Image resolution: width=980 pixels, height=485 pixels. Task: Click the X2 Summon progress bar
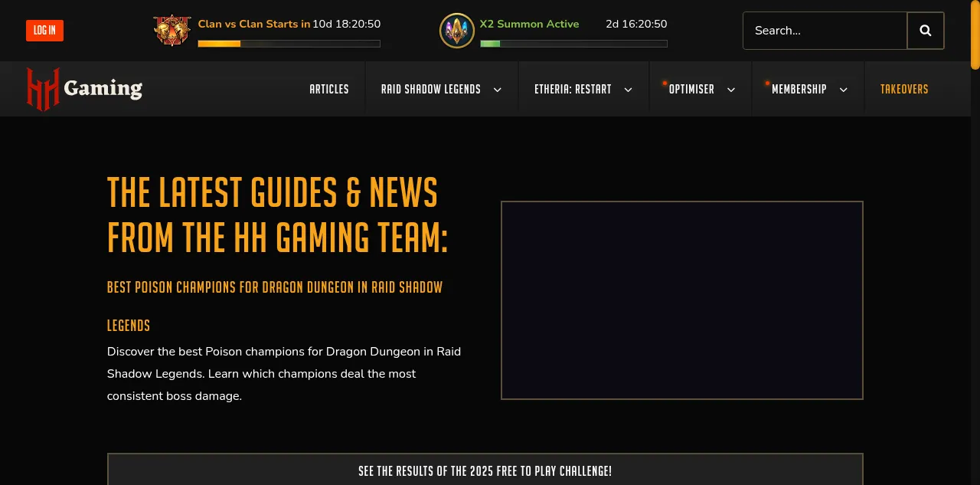574,44
